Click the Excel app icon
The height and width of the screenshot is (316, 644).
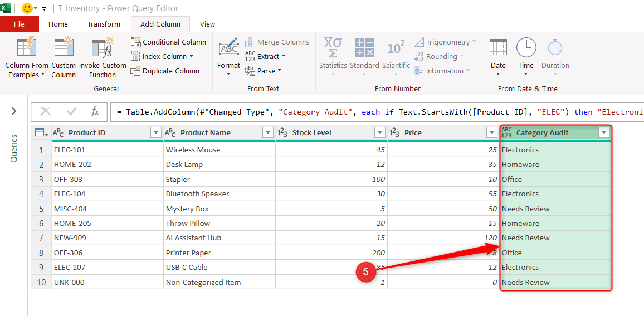click(6, 8)
